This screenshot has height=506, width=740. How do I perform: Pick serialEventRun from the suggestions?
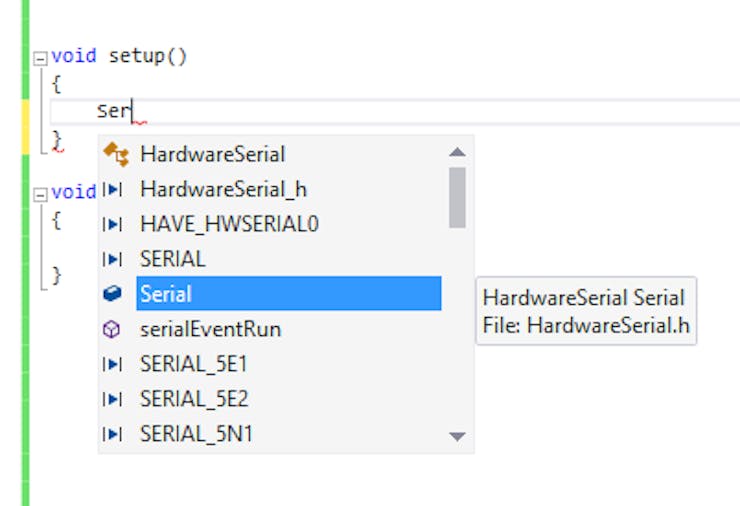[x=210, y=329]
